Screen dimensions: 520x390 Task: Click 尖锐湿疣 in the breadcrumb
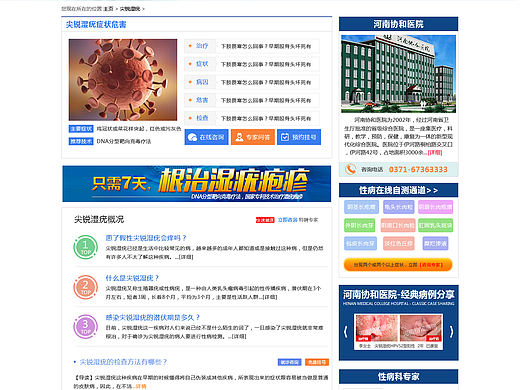pyautogui.click(x=130, y=9)
